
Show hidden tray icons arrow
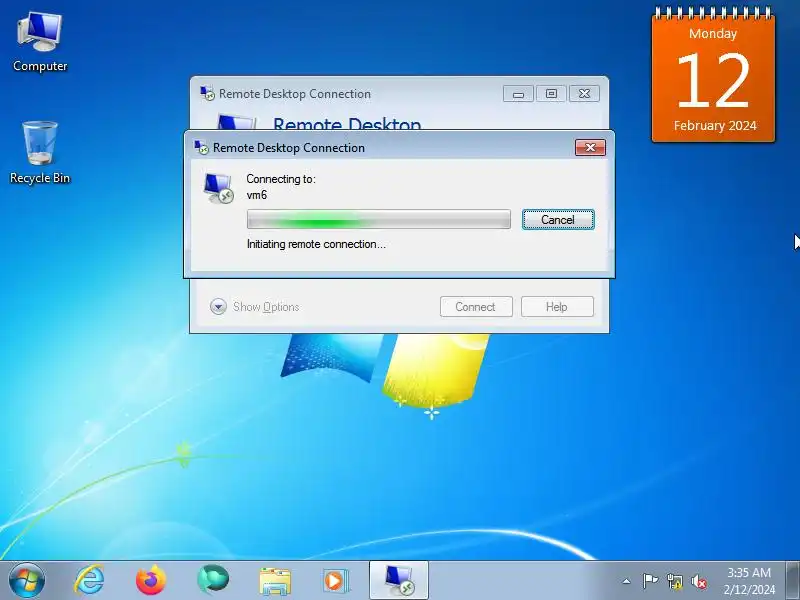(627, 581)
